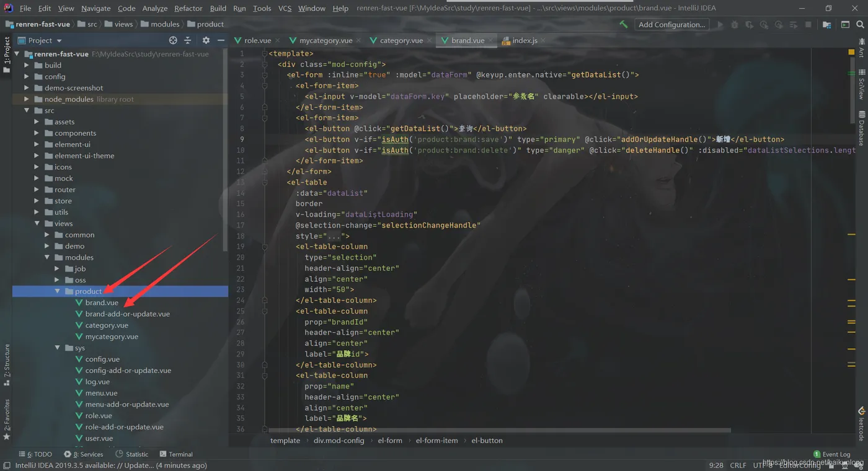Screen dimensions: 868x471
Task: Click the Collapse All icon in Project panel
Action: [188, 40]
